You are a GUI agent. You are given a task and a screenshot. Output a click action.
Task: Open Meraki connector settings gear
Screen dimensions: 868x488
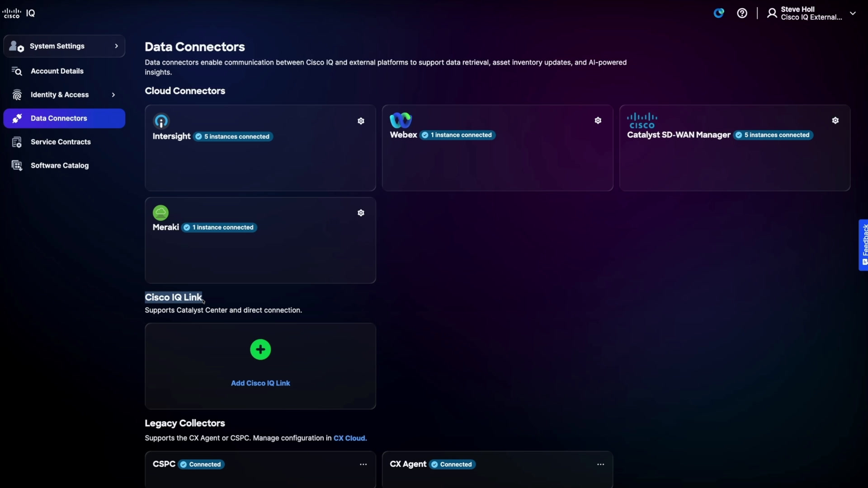[361, 213]
